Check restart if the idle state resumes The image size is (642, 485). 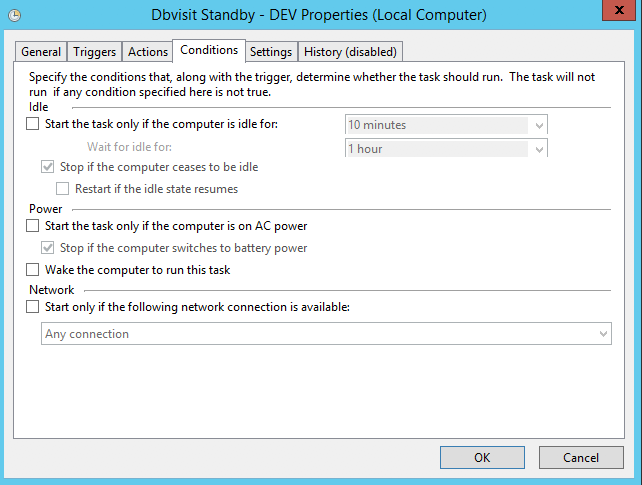click(x=62, y=189)
